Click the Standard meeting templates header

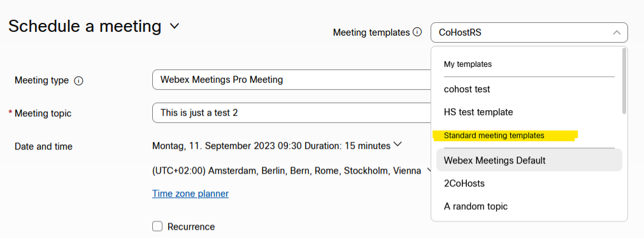(x=494, y=136)
